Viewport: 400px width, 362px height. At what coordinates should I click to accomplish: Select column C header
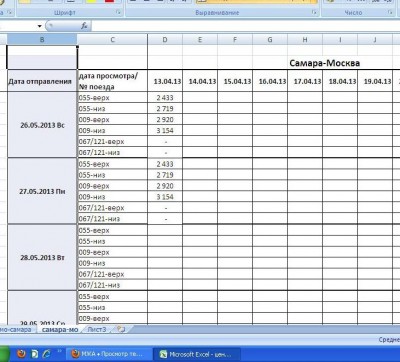coord(112,40)
